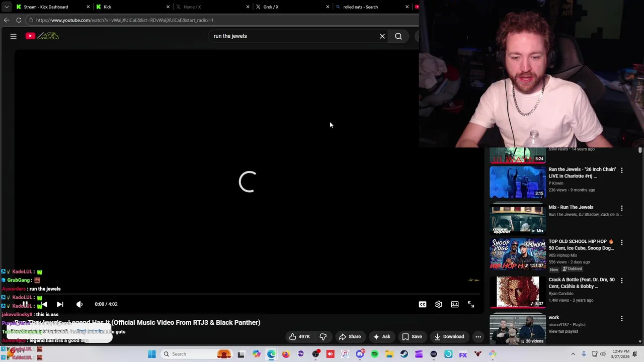This screenshot has height=362, width=644.
Task: Open the FX app from the taskbar
Action: click(x=463, y=354)
